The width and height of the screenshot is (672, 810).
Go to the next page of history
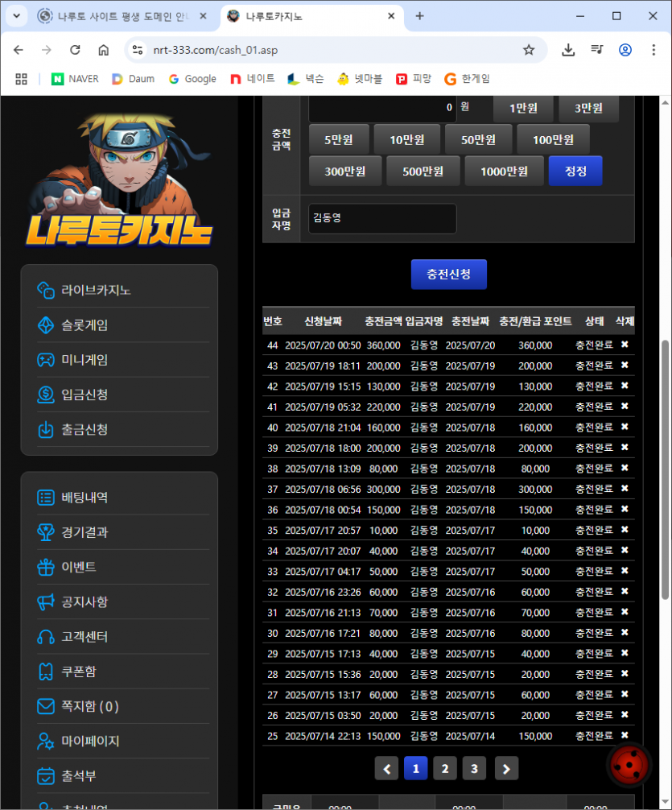point(506,769)
